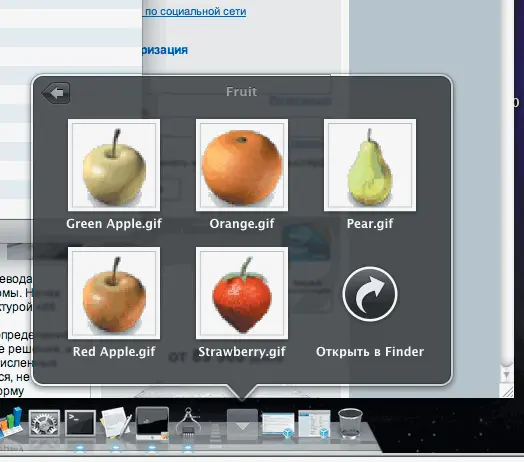This screenshot has width=524, height=462.
Task: Open the dark monitor app in Dock
Action: tap(152, 423)
